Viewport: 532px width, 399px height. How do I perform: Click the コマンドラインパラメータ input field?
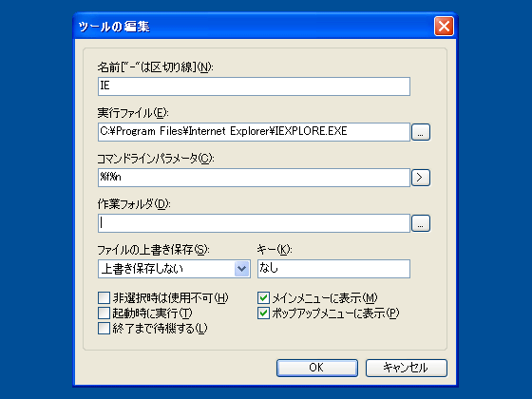(x=254, y=178)
